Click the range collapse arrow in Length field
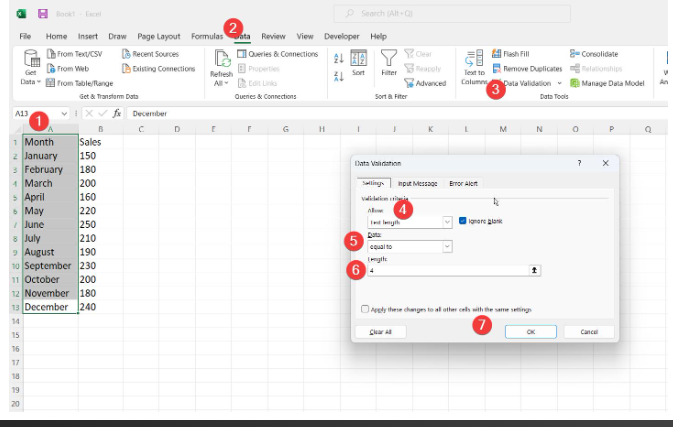The width and height of the screenshot is (673, 427). (x=535, y=270)
